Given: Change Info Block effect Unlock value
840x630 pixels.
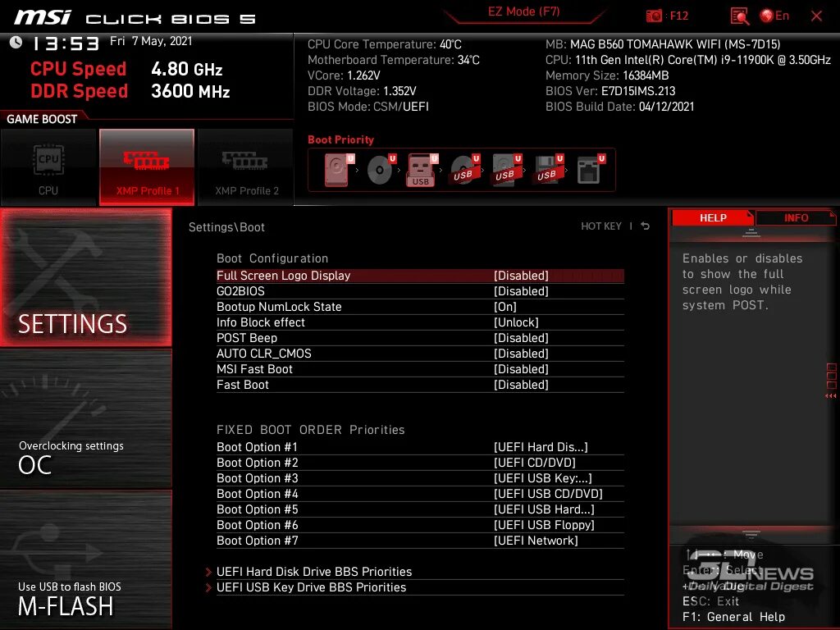Looking at the screenshot, I should pos(420,322).
